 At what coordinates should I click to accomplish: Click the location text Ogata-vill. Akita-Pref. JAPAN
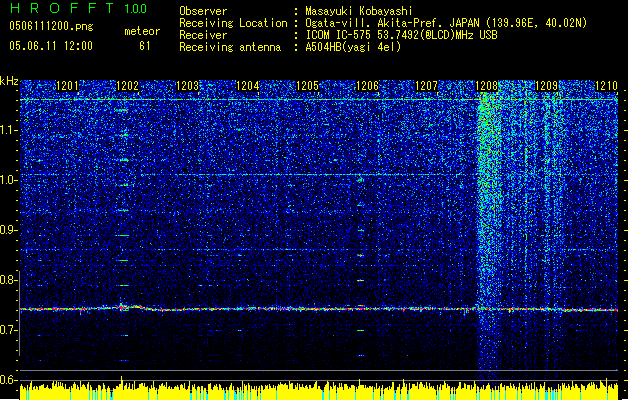click(394, 23)
